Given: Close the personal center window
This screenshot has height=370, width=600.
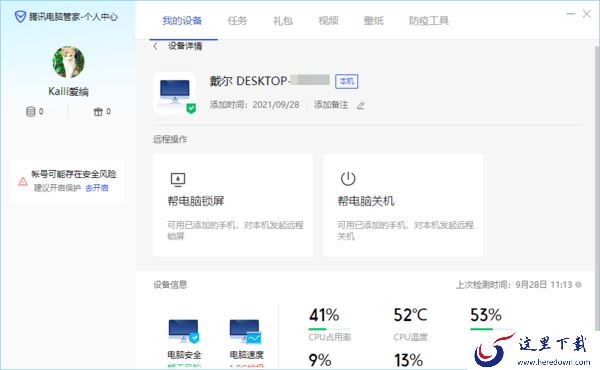Looking at the screenshot, I should (587, 14).
